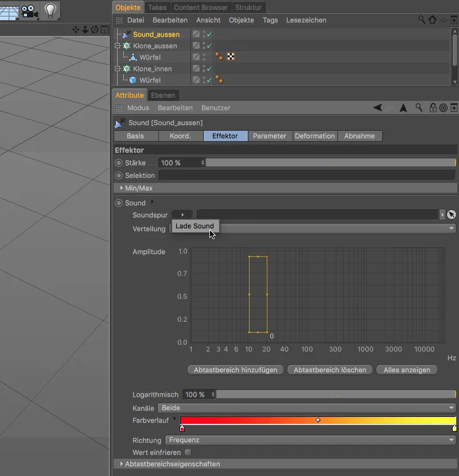
Task: Click the floor grid icon in top toolbar
Action: [x=9, y=11]
